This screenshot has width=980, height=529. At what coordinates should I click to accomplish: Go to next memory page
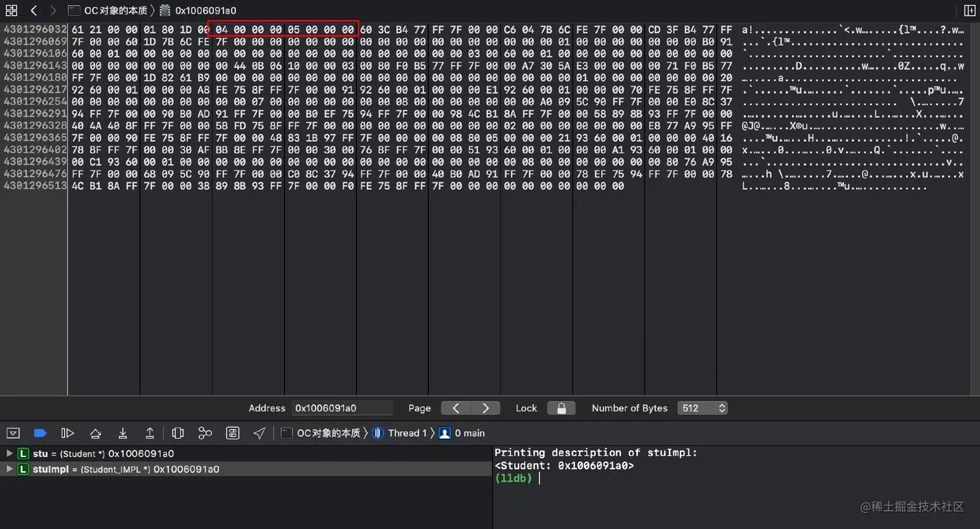(485, 408)
